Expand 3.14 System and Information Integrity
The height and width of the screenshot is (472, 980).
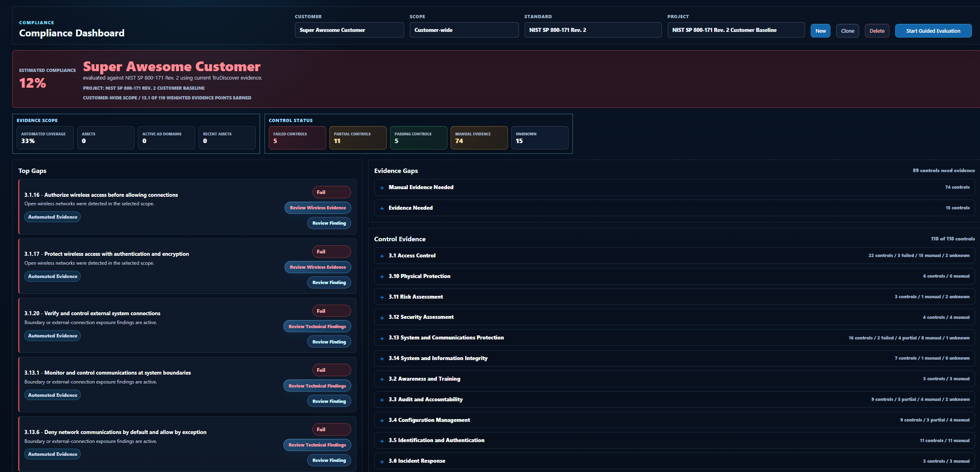(x=674, y=358)
